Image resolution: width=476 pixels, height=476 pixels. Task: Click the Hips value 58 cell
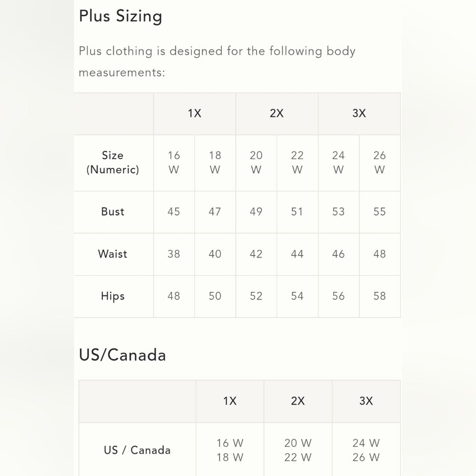[379, 296]
